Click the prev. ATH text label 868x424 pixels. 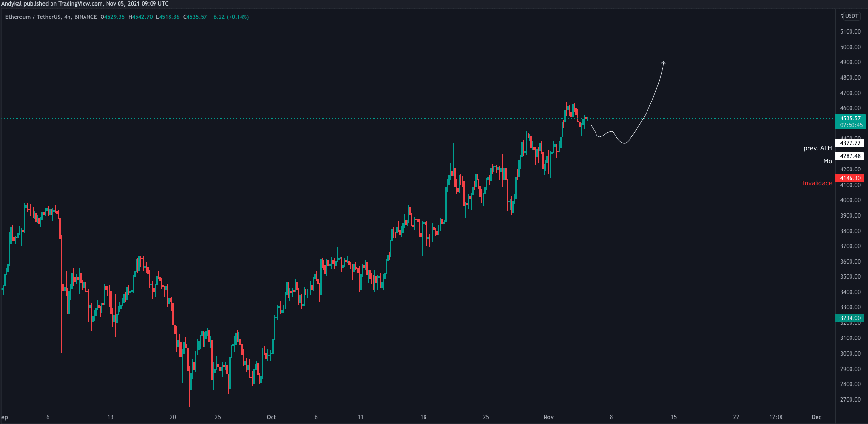[817, 148]
